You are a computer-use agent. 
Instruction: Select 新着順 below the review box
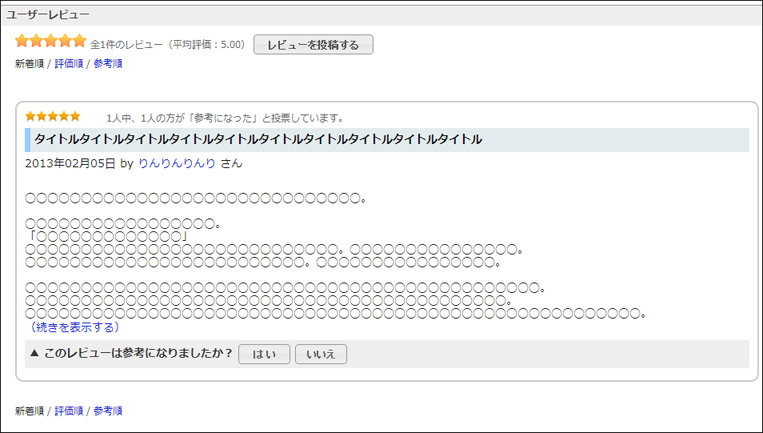click(29, 411)
